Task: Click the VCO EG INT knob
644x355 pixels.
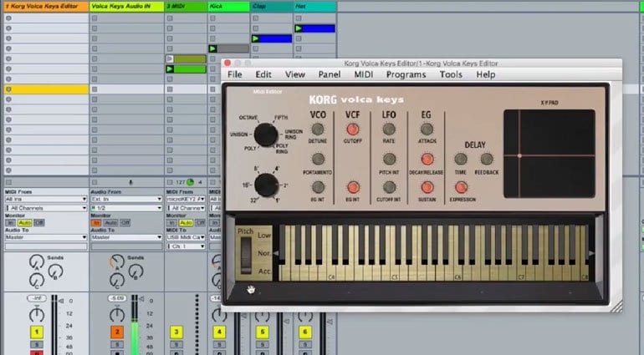Action: [x=318, y=187]
